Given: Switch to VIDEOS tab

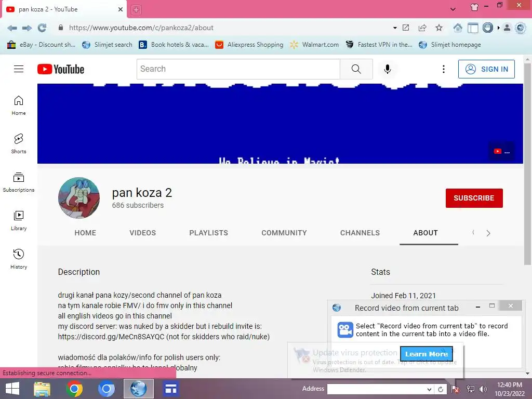Looking at the screenshot, I should 142,233.
